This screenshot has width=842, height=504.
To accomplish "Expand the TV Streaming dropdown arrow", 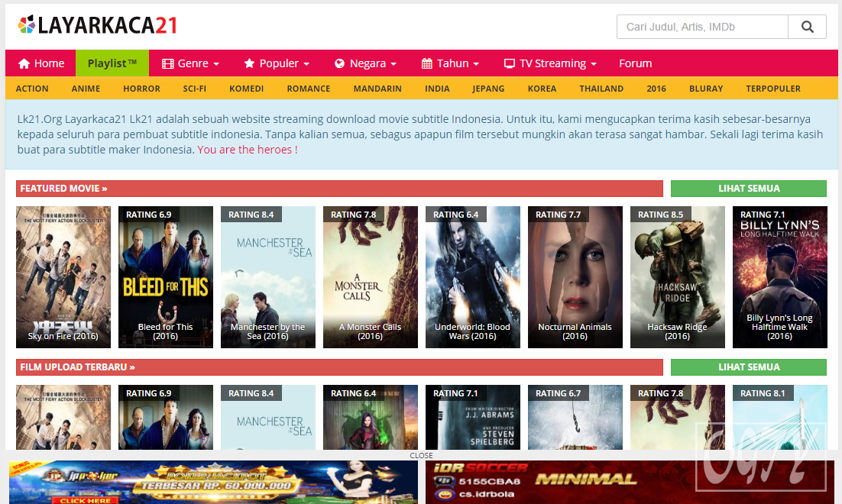I will [594, 64].
